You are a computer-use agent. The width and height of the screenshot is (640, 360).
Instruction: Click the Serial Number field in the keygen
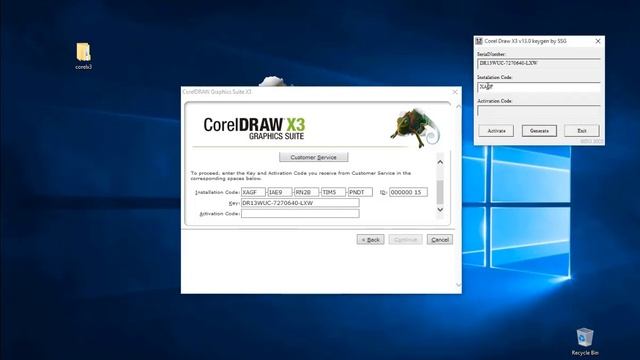click(539, 63)
